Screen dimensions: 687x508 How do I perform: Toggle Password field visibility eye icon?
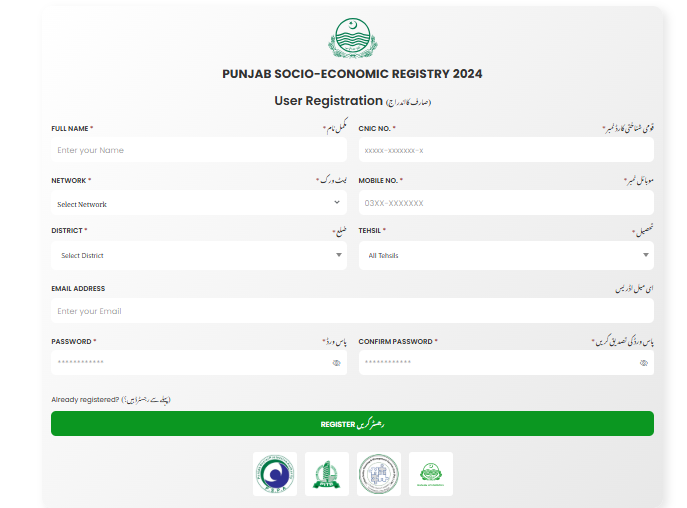pyautogui.click(x=336, y=363)
